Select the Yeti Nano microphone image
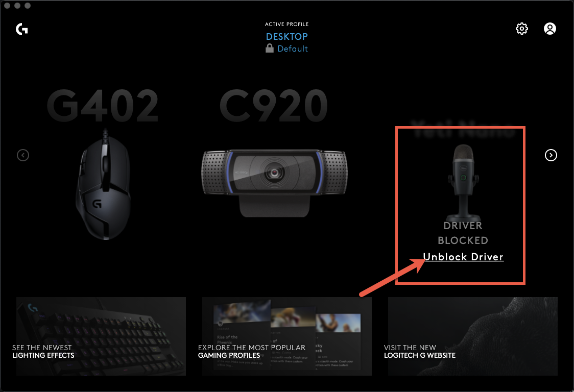574x392 pixels. click(x=463, y=181)
